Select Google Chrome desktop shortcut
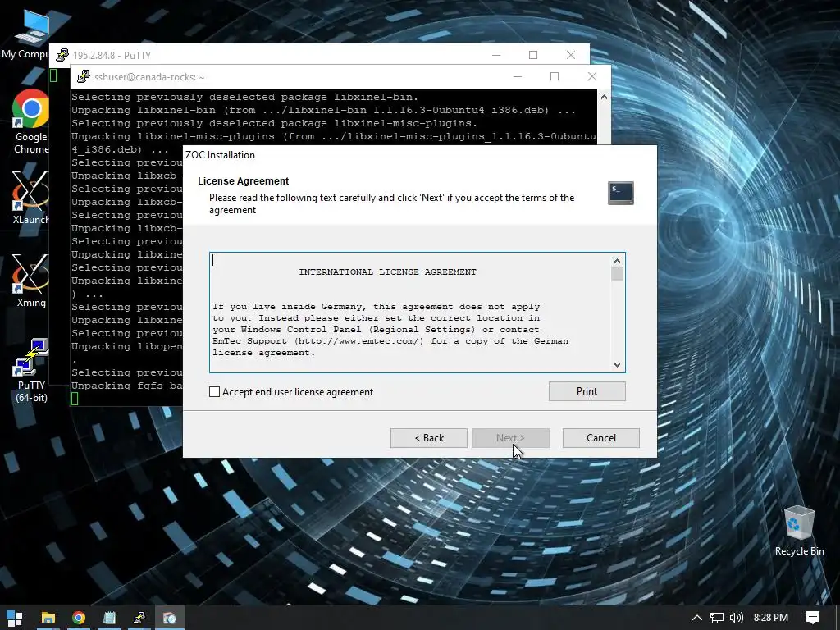840x630 pixels. pos(30,123)
